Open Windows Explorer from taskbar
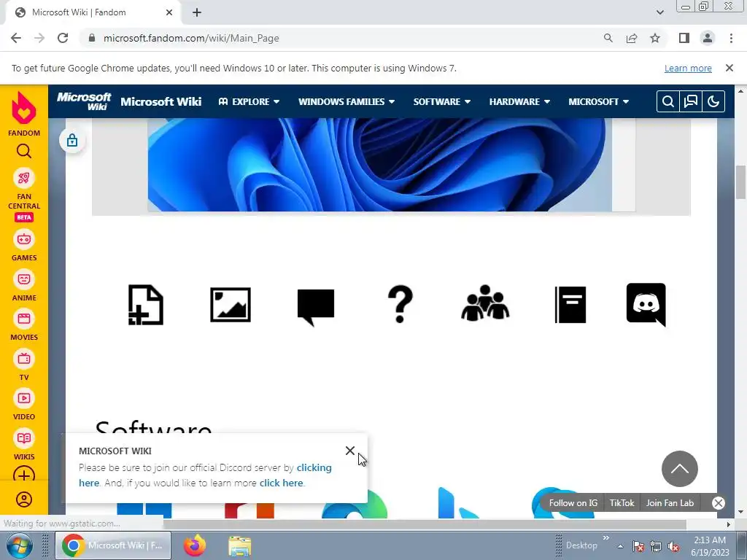Screen dimensions: 747x560 click(x=239, y=546)
